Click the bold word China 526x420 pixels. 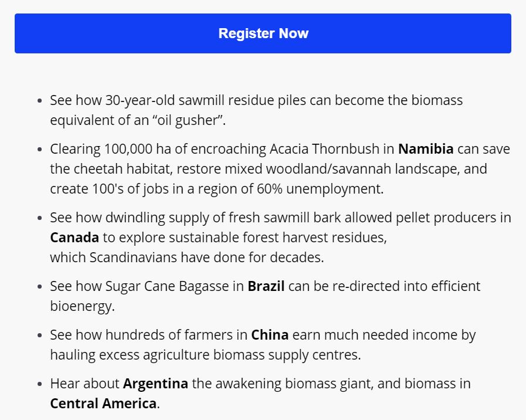(269, 335)
